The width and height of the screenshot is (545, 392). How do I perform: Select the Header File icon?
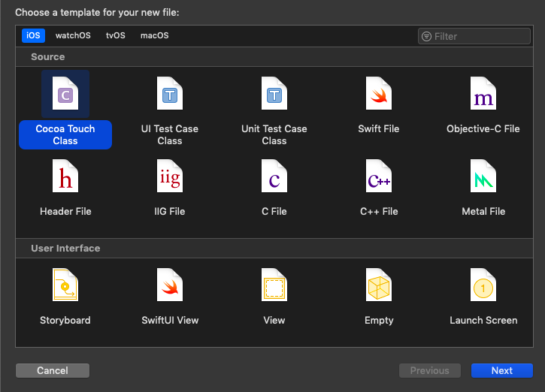click(x=65, y=176)
